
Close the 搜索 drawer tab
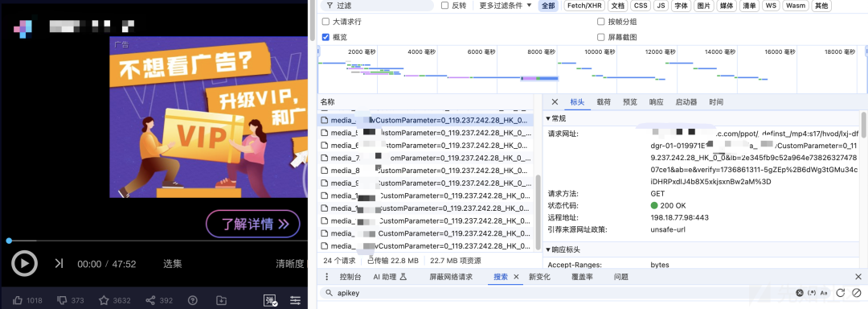coord(517,277)
